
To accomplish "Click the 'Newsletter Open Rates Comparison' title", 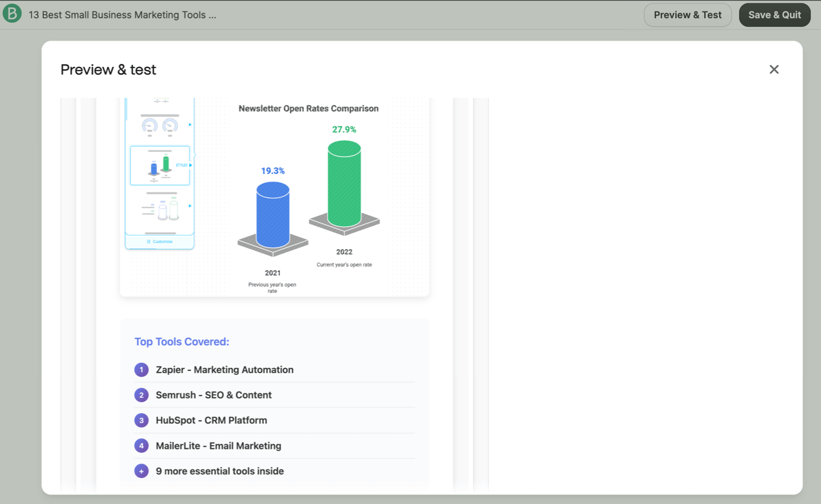I will pyautogui.click(x=308, y=108).
